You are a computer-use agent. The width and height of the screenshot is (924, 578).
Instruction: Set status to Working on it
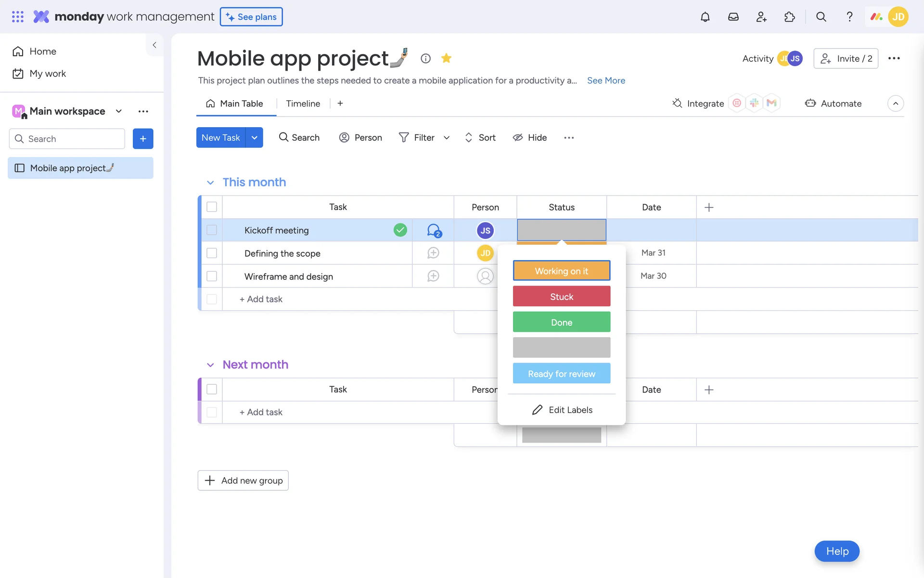click(561, 271)
